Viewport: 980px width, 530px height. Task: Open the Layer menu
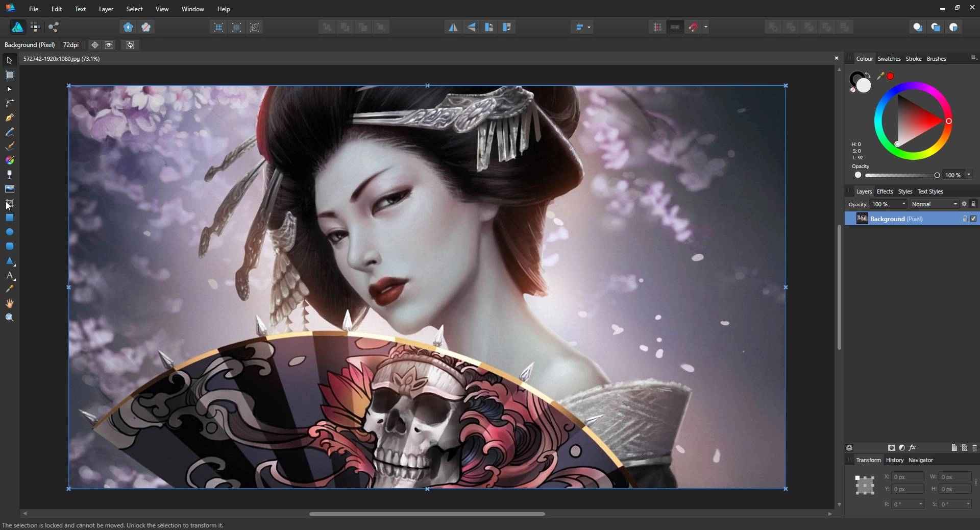click(106, 9)
